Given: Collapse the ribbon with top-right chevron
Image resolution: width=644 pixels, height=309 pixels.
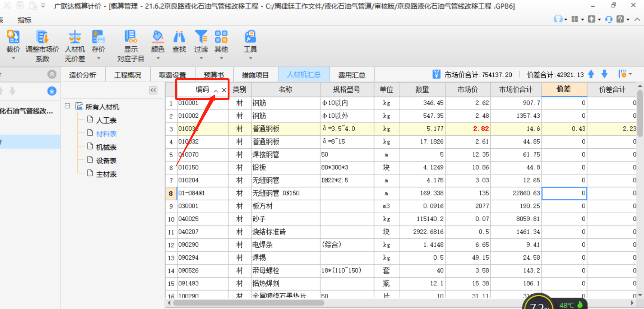Looking at the screenshot, I should [x=637, y=19].
